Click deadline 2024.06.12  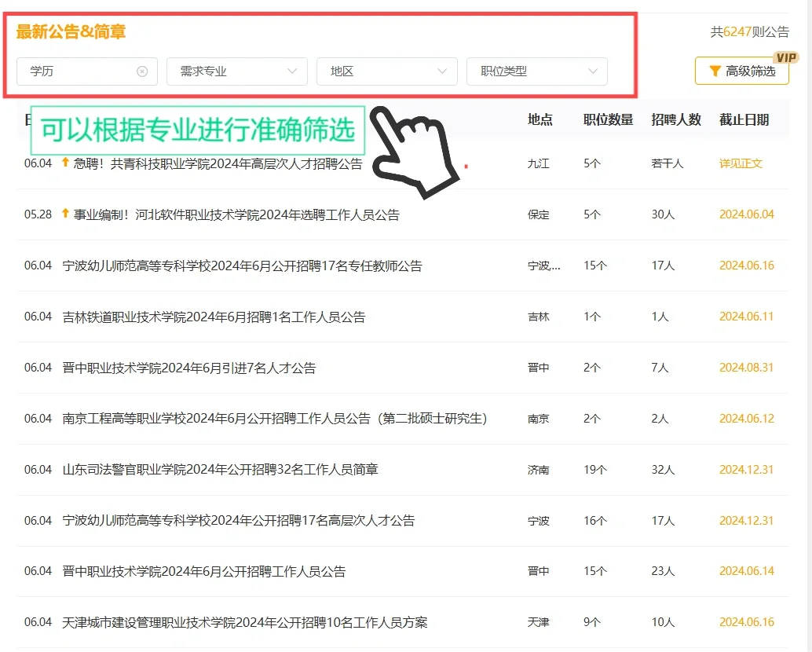(747, 419)
